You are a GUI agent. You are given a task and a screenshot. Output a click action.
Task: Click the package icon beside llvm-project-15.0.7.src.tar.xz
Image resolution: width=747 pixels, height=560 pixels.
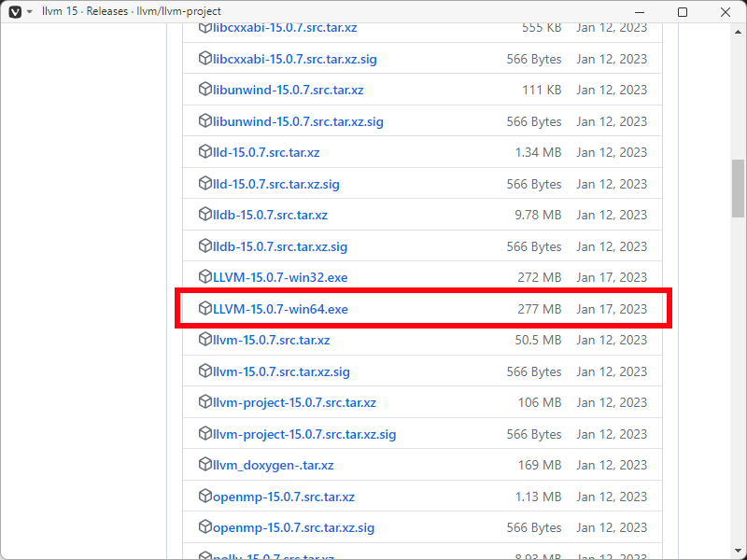point(204,402)
